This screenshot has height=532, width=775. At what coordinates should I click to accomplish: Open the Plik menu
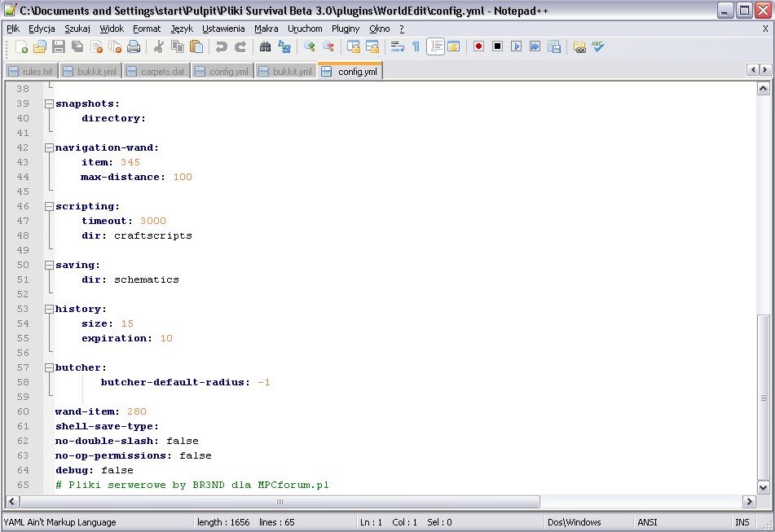13,29
